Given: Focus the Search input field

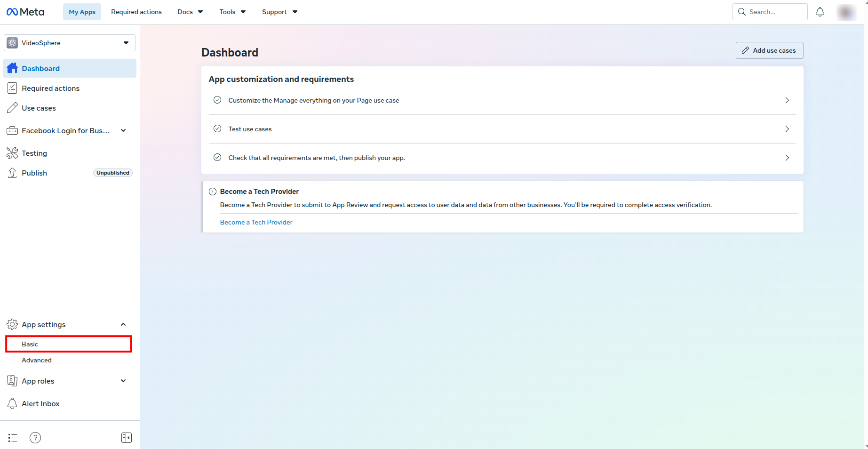Looking at the screenshot, I should [770, 12].
